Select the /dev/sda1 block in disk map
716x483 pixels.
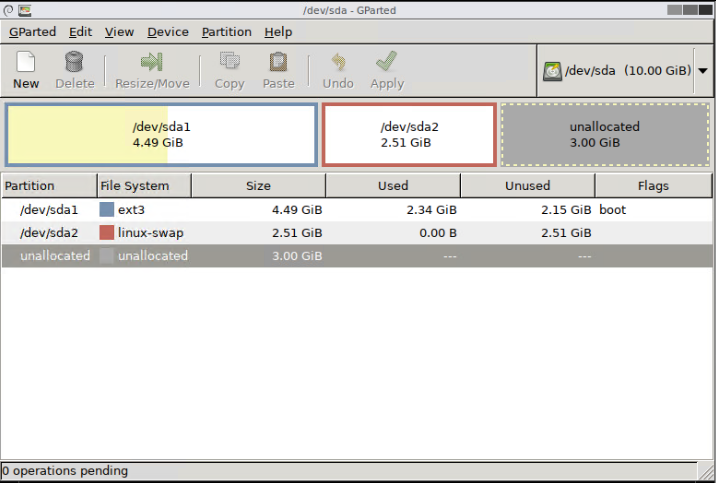point(161,135)
